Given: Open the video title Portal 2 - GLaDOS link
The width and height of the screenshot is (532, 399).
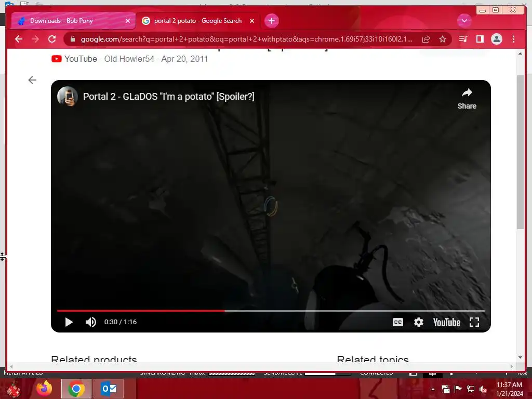Looking at the screenshot, I should [x=169, y=96].
